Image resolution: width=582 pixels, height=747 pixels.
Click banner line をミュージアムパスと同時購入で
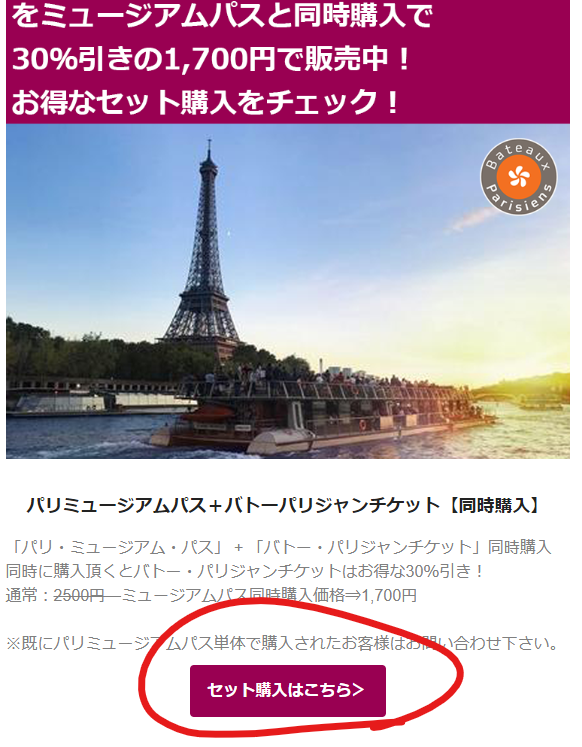[221, 17]
